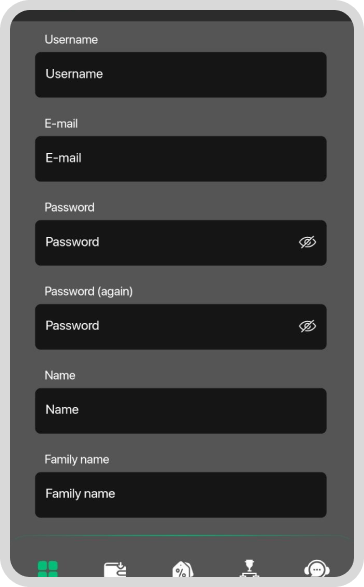Image resolution: width=364 pixels, height=587 pixels.
Task: Click the green divider line above navigation bar
Action: point(182,536)
